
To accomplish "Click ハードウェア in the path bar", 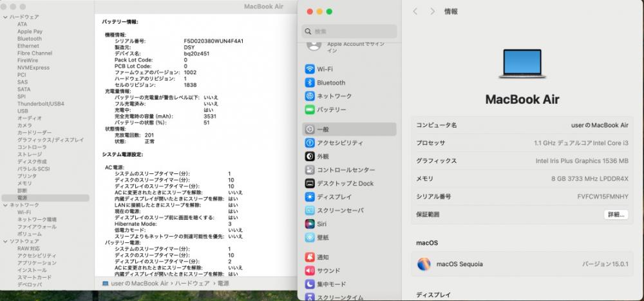I will pos(193,284).
